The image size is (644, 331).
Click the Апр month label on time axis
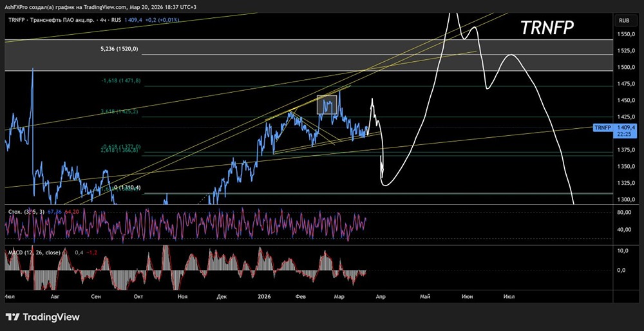[x=381, y=296]
